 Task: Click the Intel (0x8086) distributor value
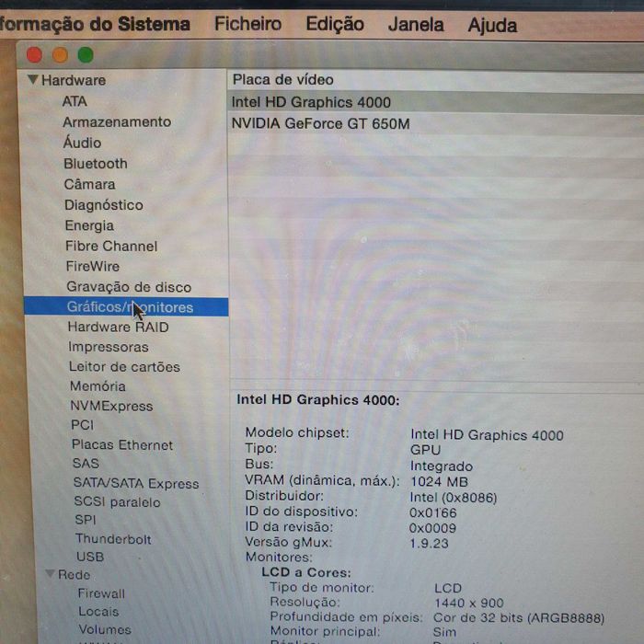pos(453,498)
